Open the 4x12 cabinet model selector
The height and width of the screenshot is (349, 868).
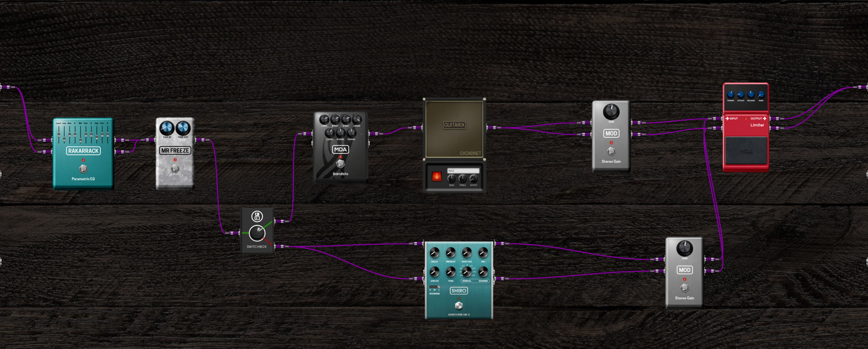pos(463,171)
